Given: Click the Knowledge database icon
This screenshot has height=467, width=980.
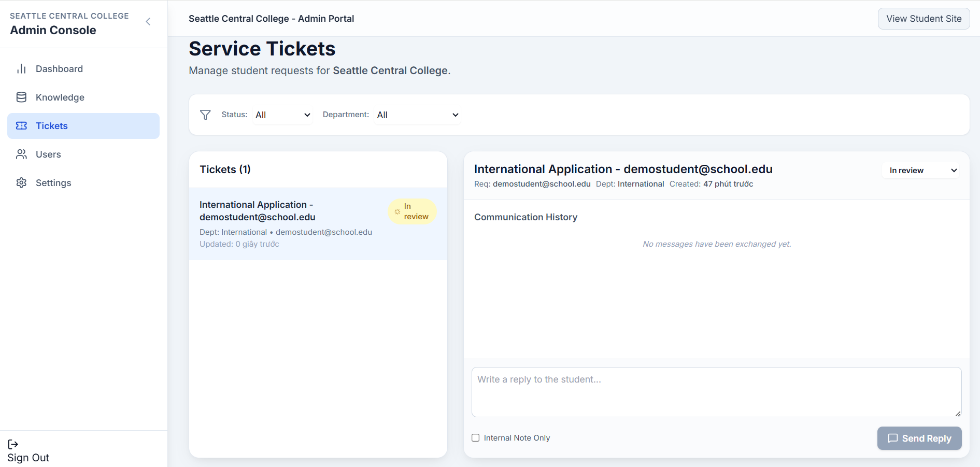Looking at the screenshot, I should coord(21,97).
